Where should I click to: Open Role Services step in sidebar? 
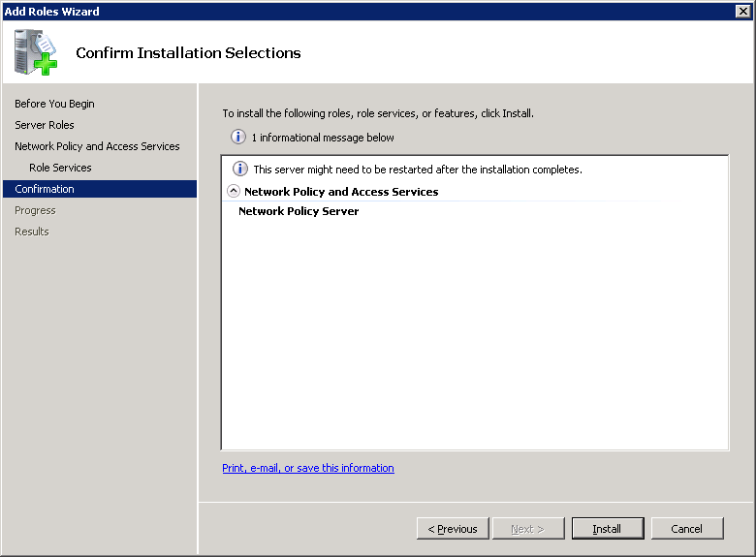(60, 168)
